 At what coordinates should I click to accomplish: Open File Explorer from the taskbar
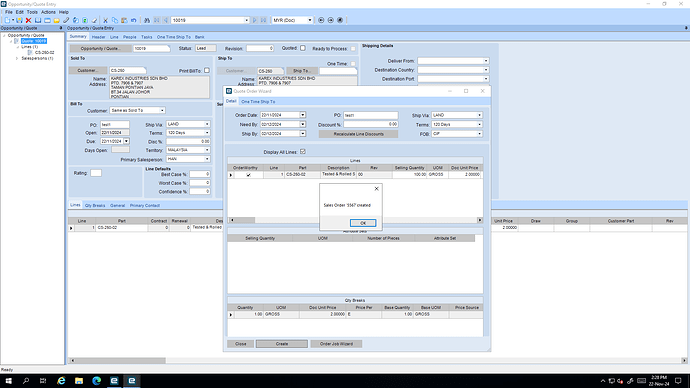pyautogui.click(x=79, y=381)
